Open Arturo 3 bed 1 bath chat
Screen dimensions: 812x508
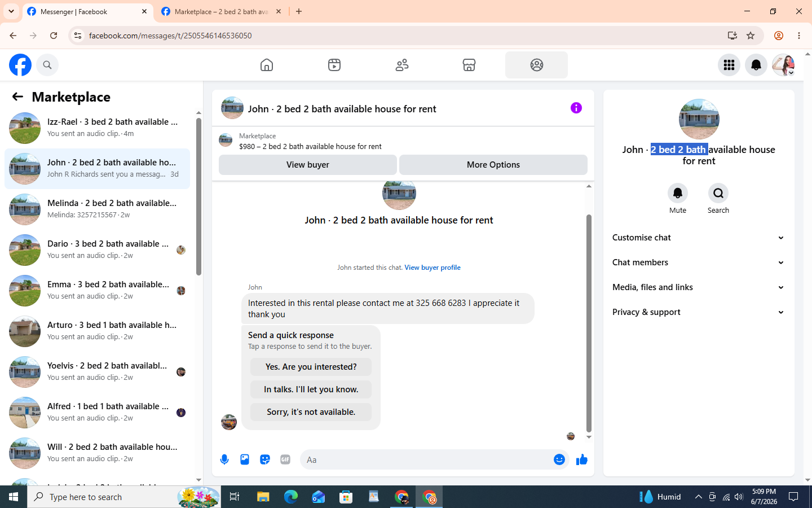coord(98,331)
